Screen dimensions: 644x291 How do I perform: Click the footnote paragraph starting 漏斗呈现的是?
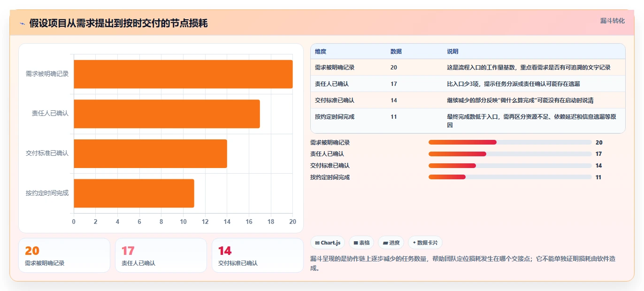[x=463, y=263]
